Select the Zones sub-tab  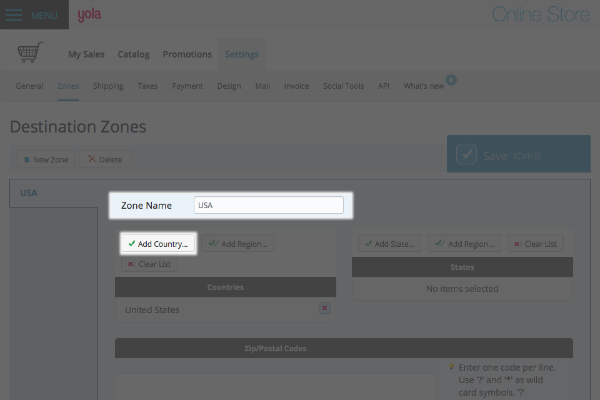pos(68,86)
